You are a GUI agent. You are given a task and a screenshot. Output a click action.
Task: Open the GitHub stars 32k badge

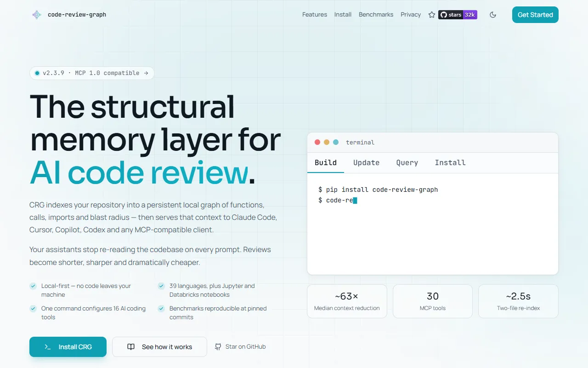click(x=458, y=15)
